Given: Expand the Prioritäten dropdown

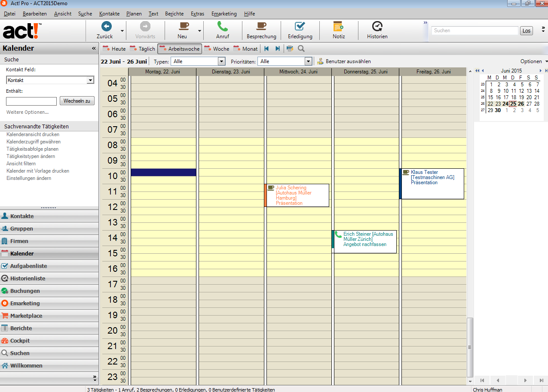Looking at the screenshot, I should pos(308,61).
